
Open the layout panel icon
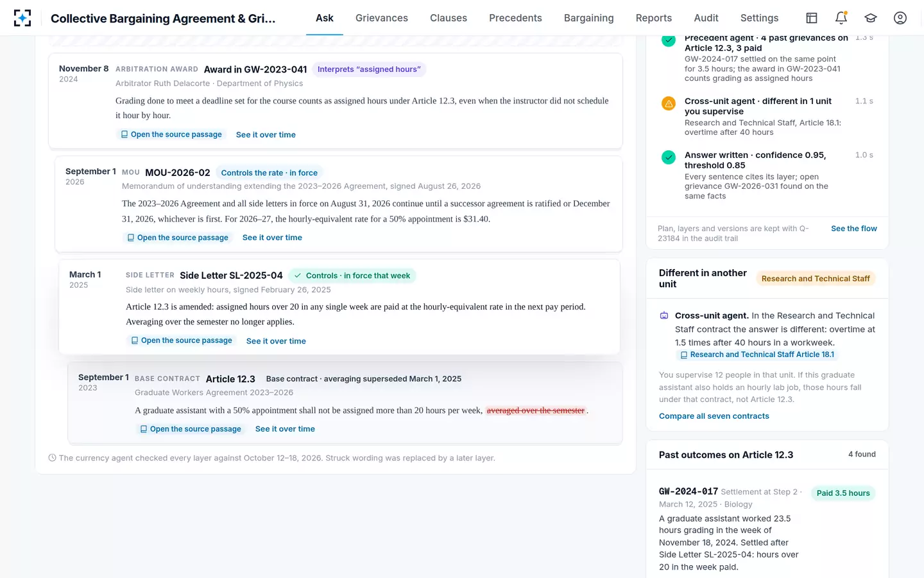coord(812,18)
